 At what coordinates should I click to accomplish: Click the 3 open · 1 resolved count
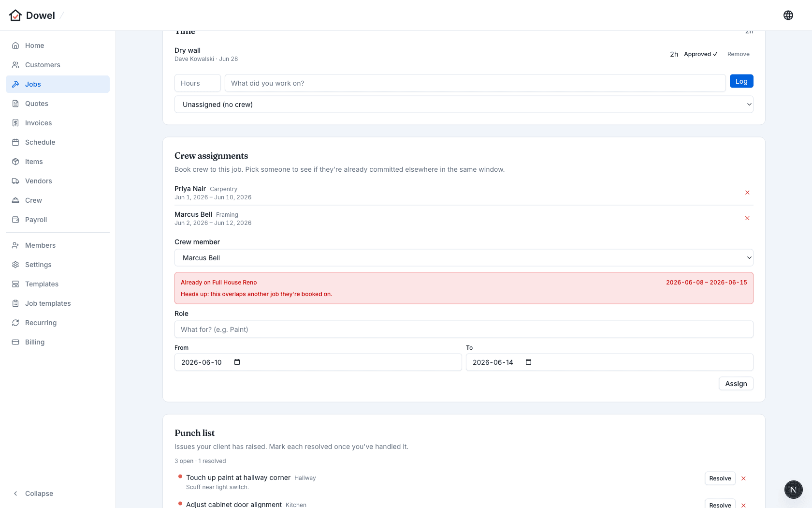[x=200, y=461]
